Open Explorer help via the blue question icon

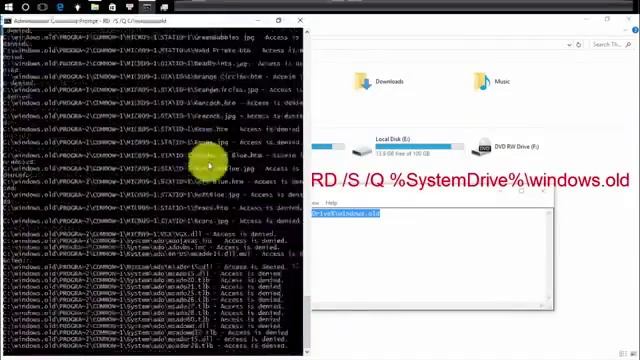point(636,30)
